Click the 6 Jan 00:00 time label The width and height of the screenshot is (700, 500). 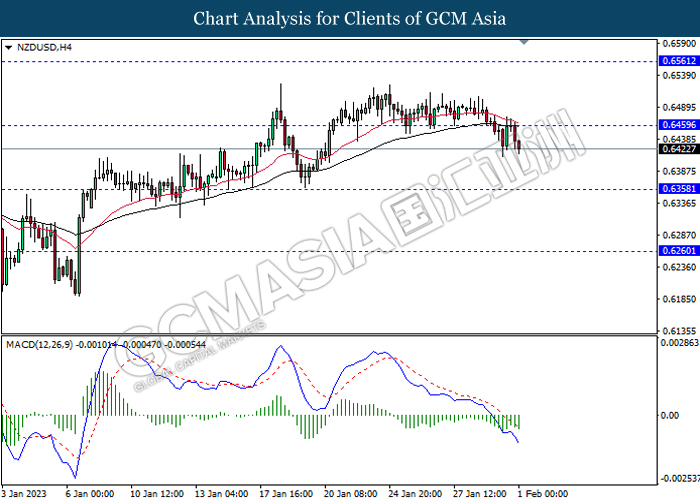[x=90, y=494]
